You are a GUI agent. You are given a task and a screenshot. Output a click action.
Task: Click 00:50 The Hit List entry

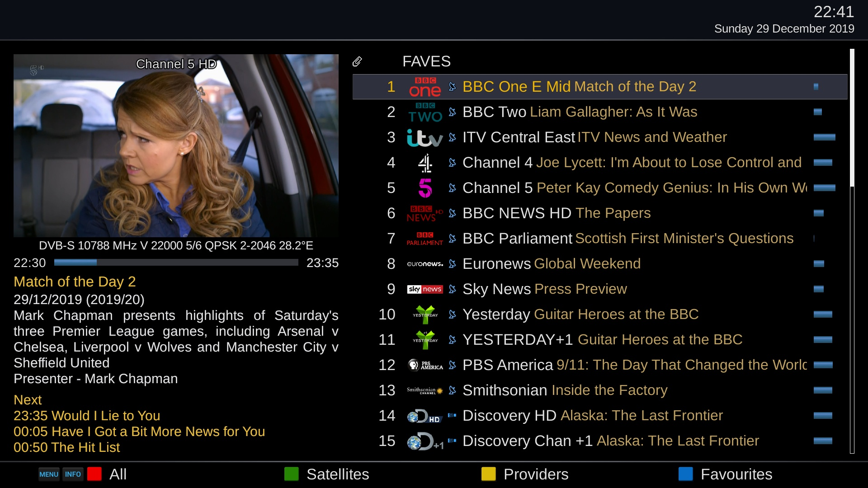pyautogui.click(x=66, y=447)
